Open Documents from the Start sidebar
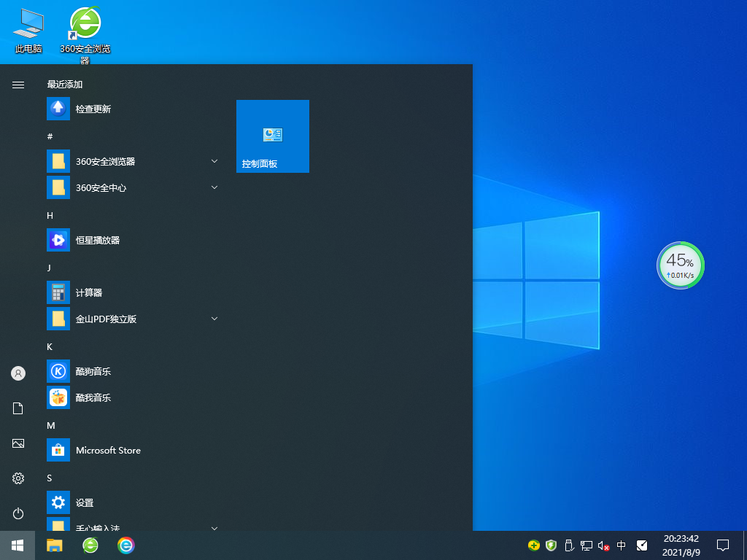This screenshot has width=747, height=560. coord(18,408)
